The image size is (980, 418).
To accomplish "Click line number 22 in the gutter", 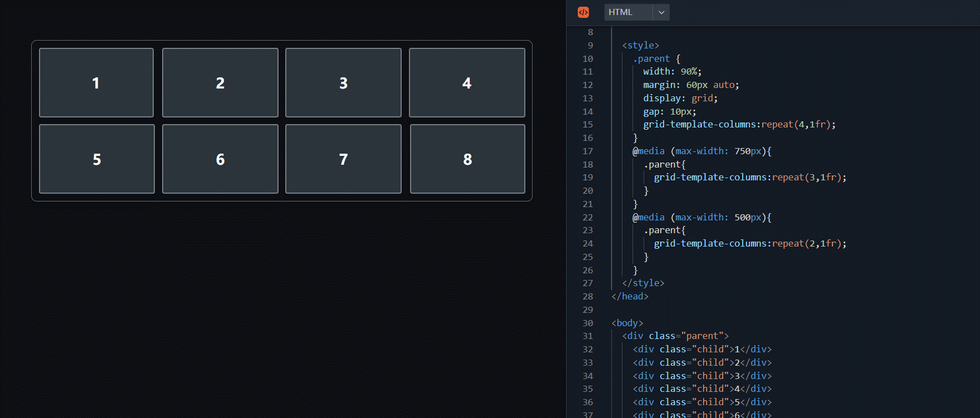I will tap(588, 217).
